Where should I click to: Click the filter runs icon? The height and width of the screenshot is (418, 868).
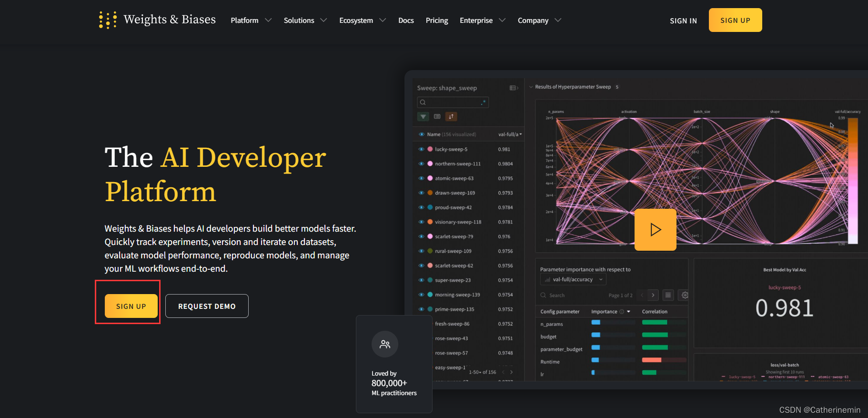coord(423,116)
